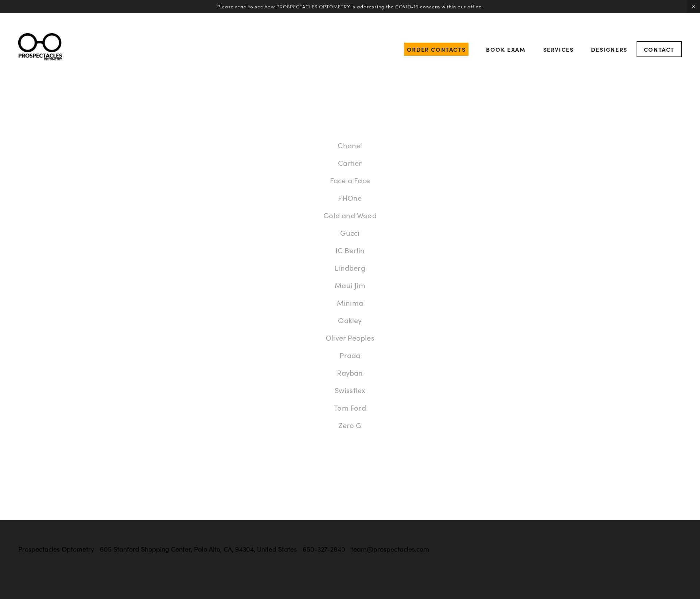The image size is (700, 599).
Task: Select Rayban in the designers list
Action: 350,373
